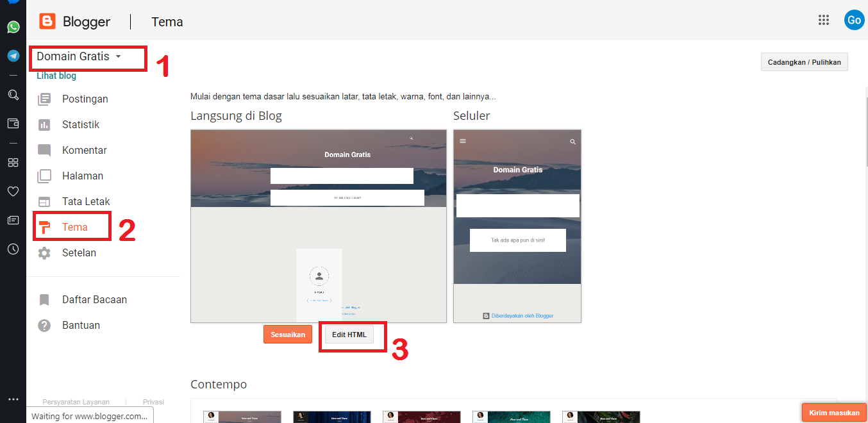Click the Langsung di Blog preview thumbnail
Screen dimensions: 868x423
pyautogui.click(x=319, y=226)
